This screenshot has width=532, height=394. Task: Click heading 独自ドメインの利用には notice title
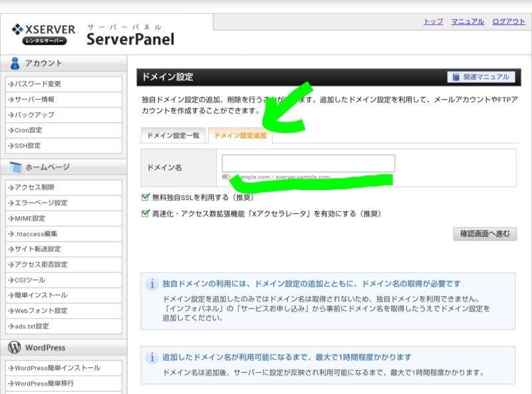click(311, 284)
